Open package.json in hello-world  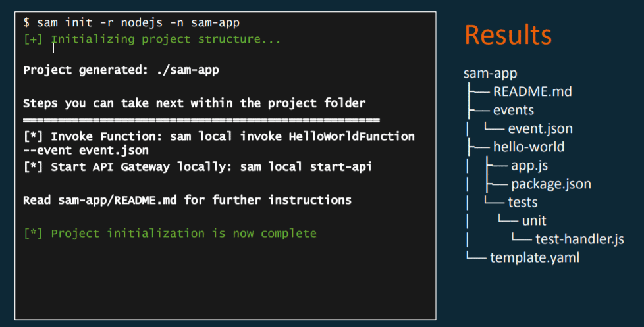tap(550, 184)
